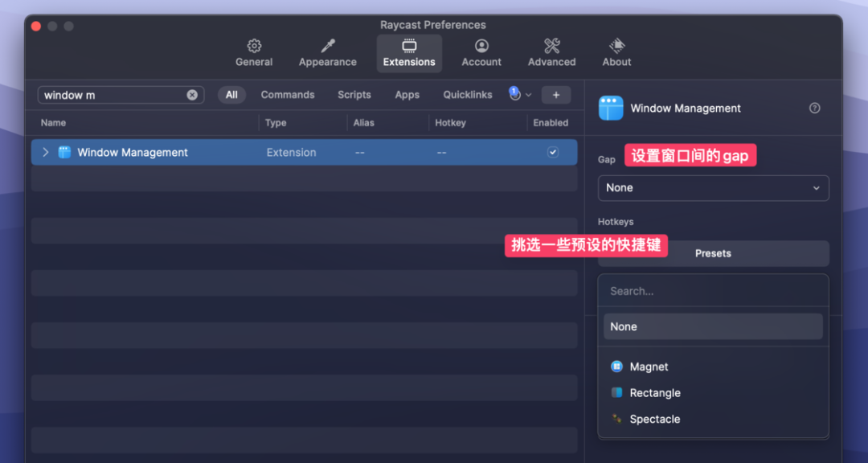
Task: Record hotkey for Window Management row
Action: coord(441,152)
